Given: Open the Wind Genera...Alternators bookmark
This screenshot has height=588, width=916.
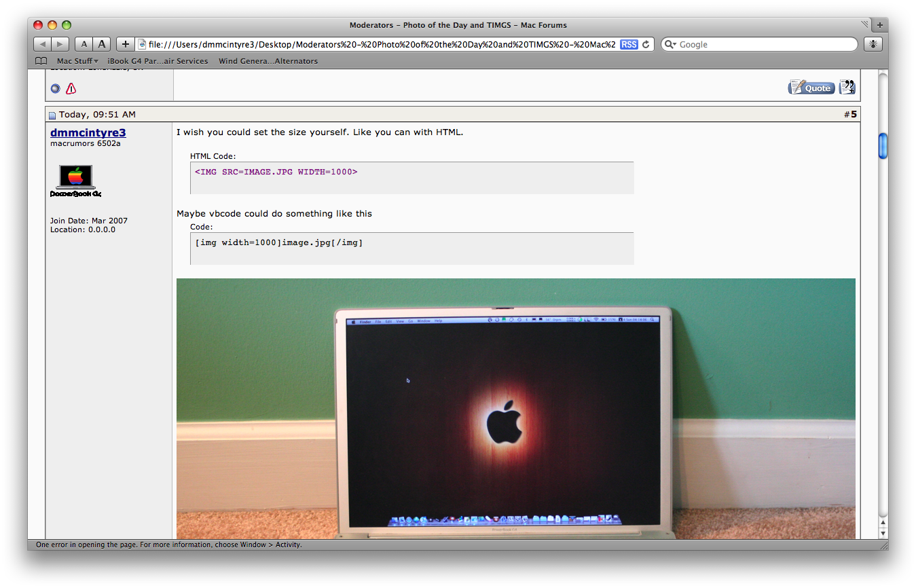Looking at the screenshot, I should [x=268, y=61].
